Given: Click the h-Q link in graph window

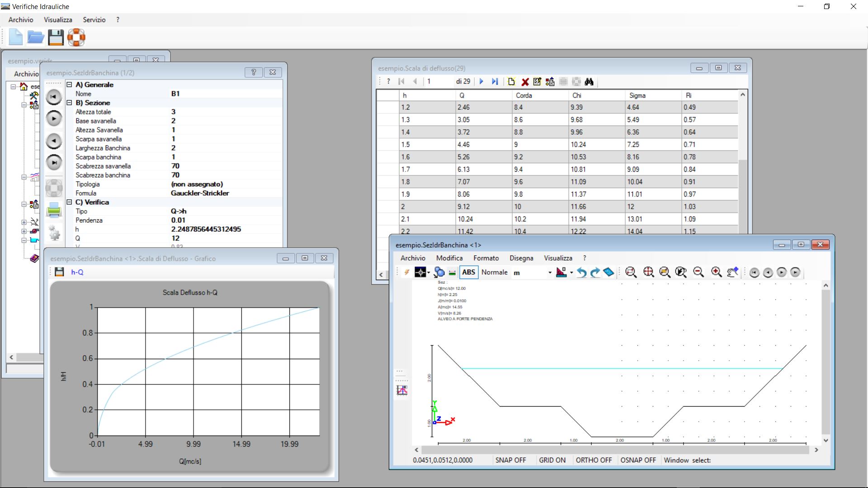Looking at the screenshot, I should coord(77,272).
